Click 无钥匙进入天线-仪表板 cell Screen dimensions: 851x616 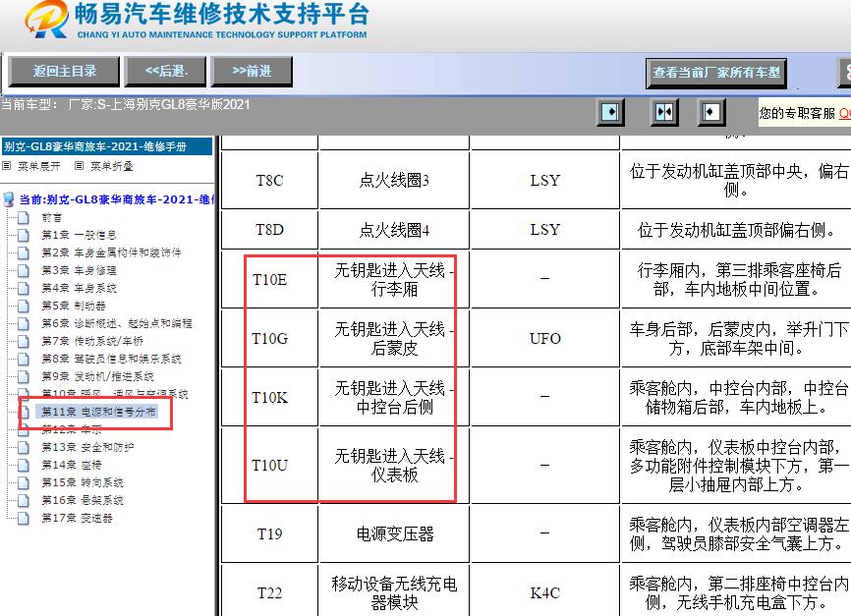pos(395,466)
